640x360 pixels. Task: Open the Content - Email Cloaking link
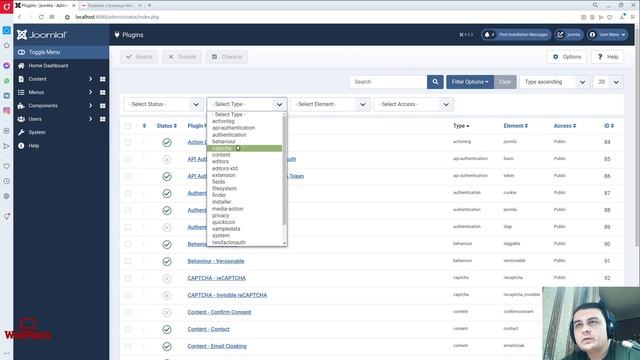(x=217, y=346)
